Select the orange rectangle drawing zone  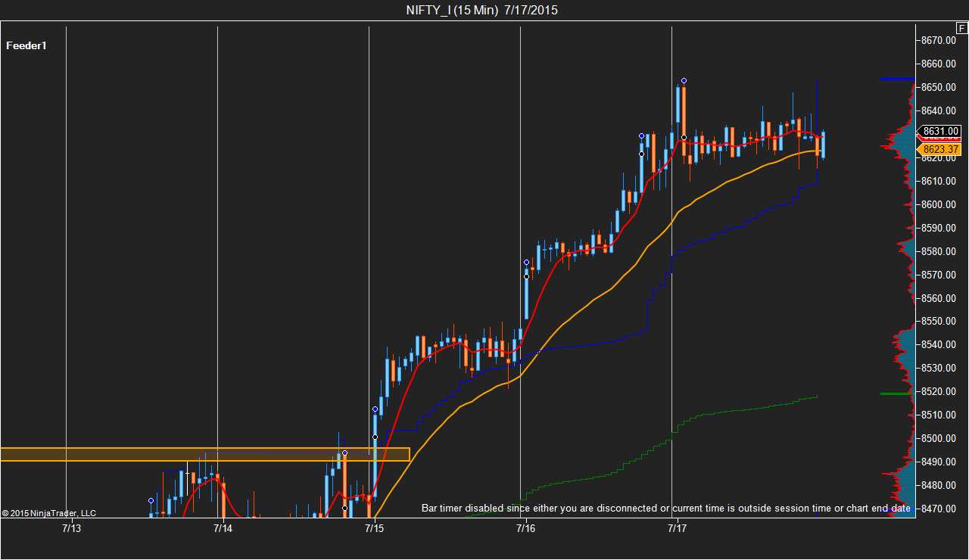point(205,454)
